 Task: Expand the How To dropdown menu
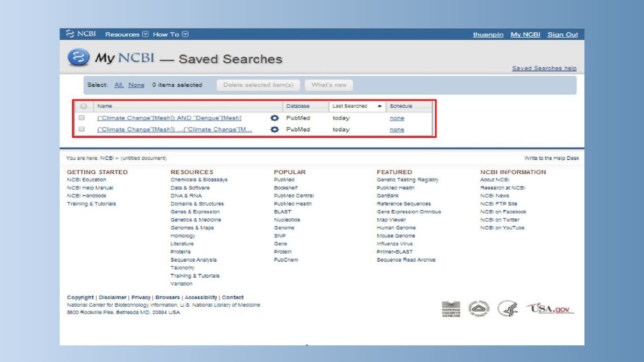(171, 34)
